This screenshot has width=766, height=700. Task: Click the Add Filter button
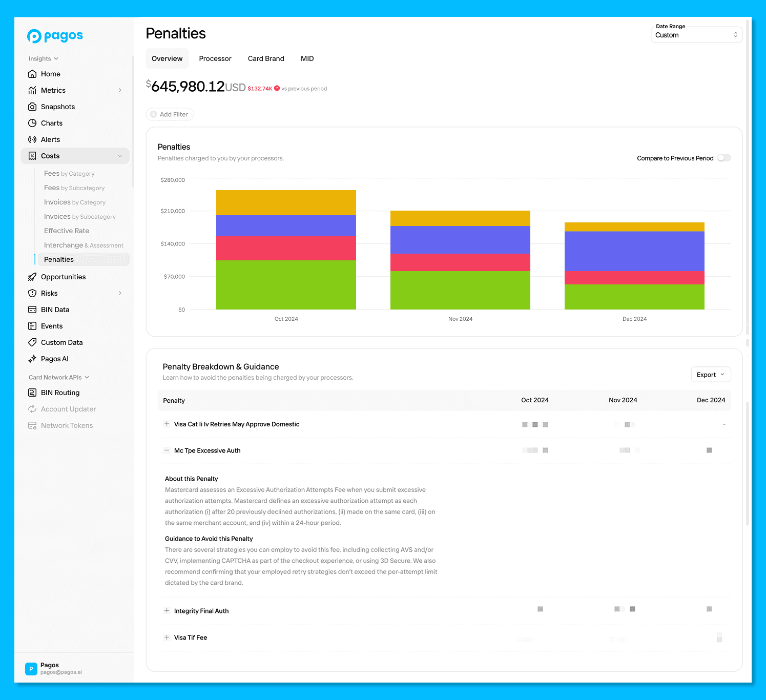[x=170, y=114]
